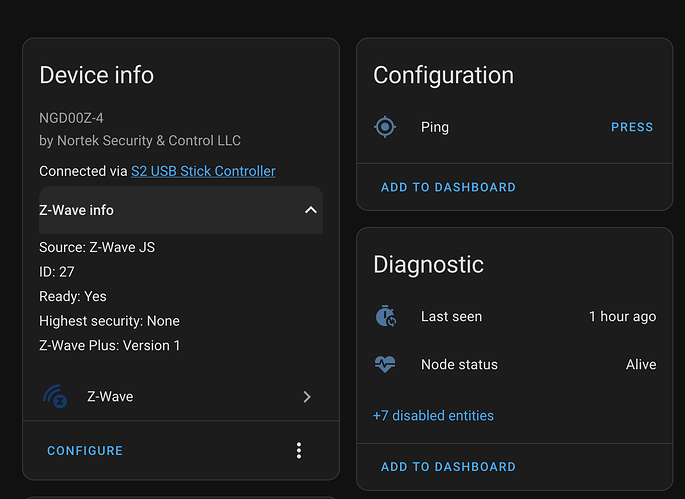Click the Device info heading
This screenshot has height=499, width=685.
click(x=97, y=75)
